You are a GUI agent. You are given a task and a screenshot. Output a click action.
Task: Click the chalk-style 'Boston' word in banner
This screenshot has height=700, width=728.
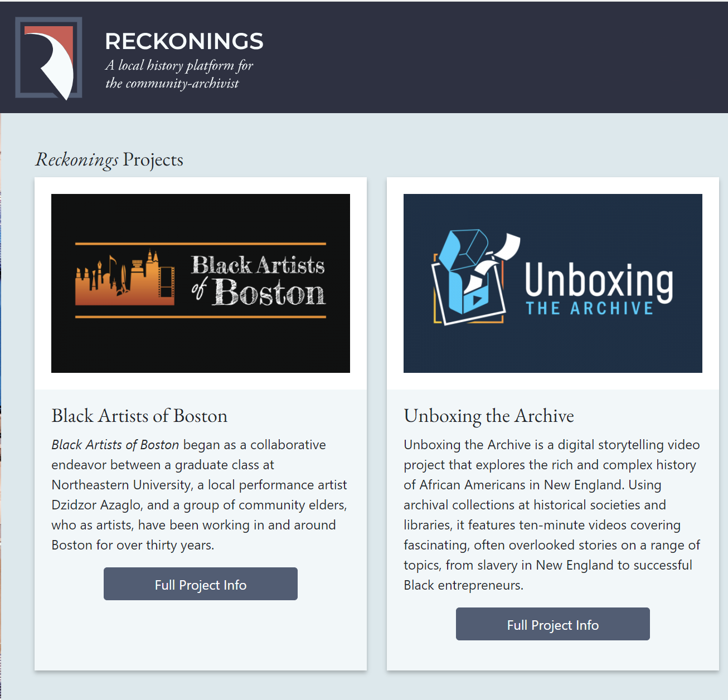[x=269, y=293]
